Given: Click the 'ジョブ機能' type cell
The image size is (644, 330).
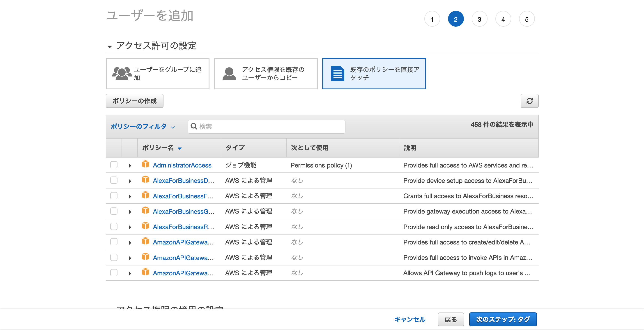Looking at the screenshot, I should 241,165.
